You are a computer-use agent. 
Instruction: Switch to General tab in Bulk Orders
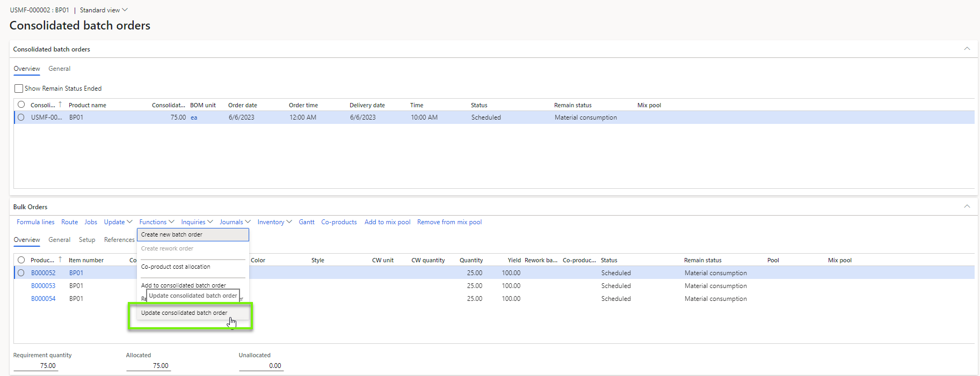(x=59, y=240)
